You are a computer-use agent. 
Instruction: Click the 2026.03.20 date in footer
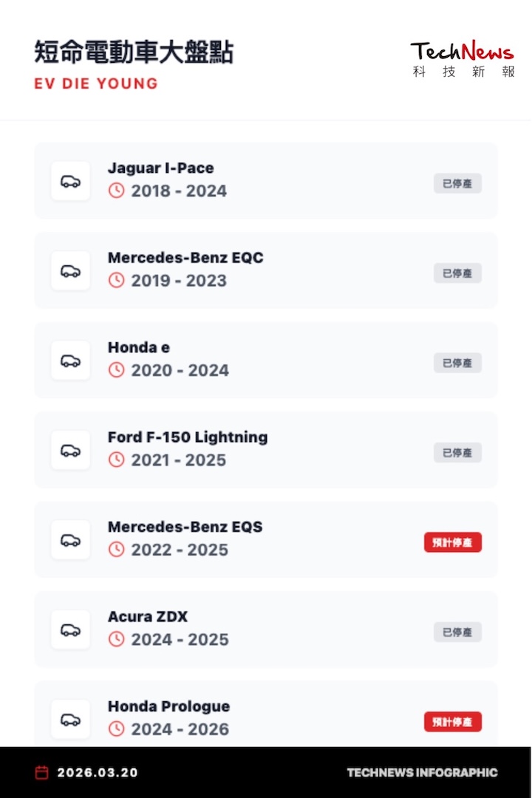tap(98, 773)
